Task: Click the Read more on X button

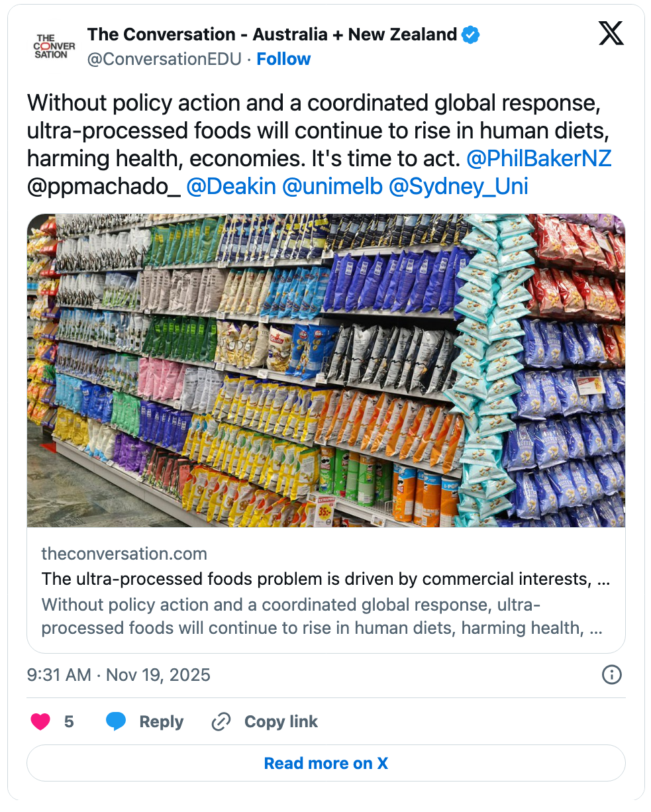Action: coord(326,763)
